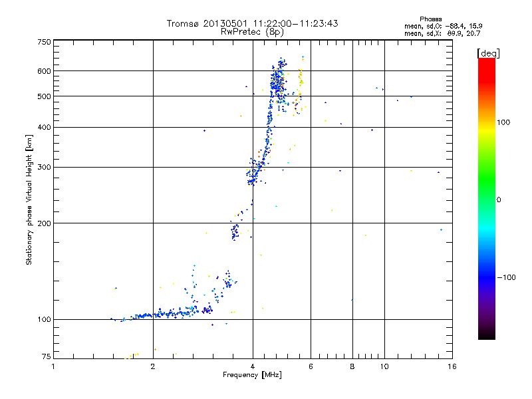Click the '2' x-axis tick label
Image resolution: width=532 pixels, height=399 pixels.
(x=153, y=366)
